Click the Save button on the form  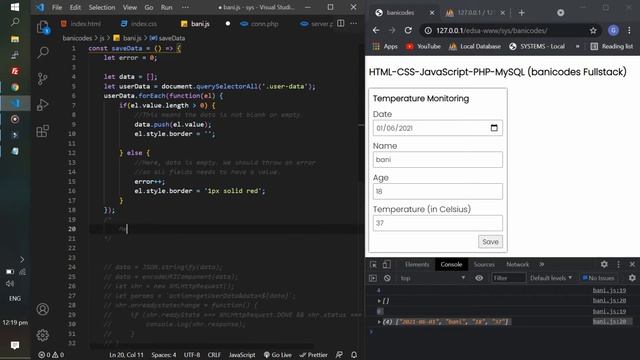pyautogui.click(x=490, y=242)
